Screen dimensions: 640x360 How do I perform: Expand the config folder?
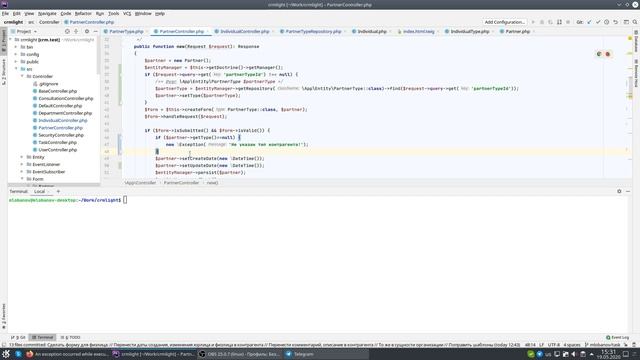[16, 54]
